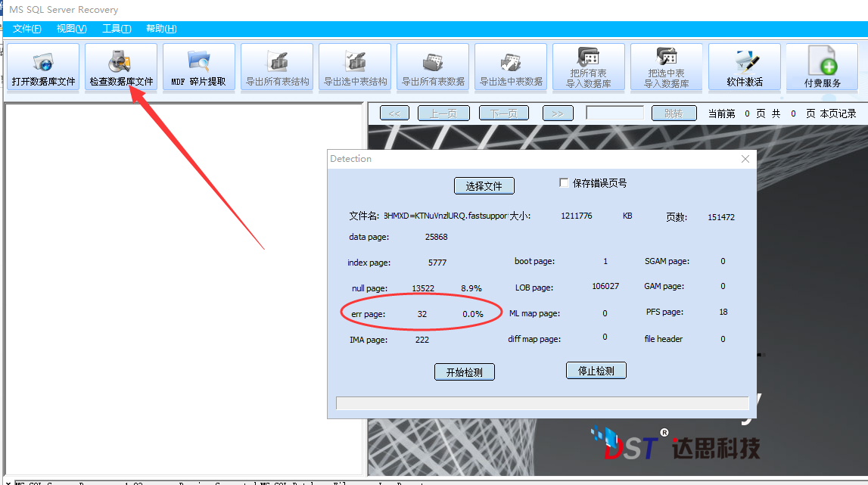Image resolution: width=868 pixels, height=485 pixels.
Task: Click the file name text field
Action: (x=446, y=216)
